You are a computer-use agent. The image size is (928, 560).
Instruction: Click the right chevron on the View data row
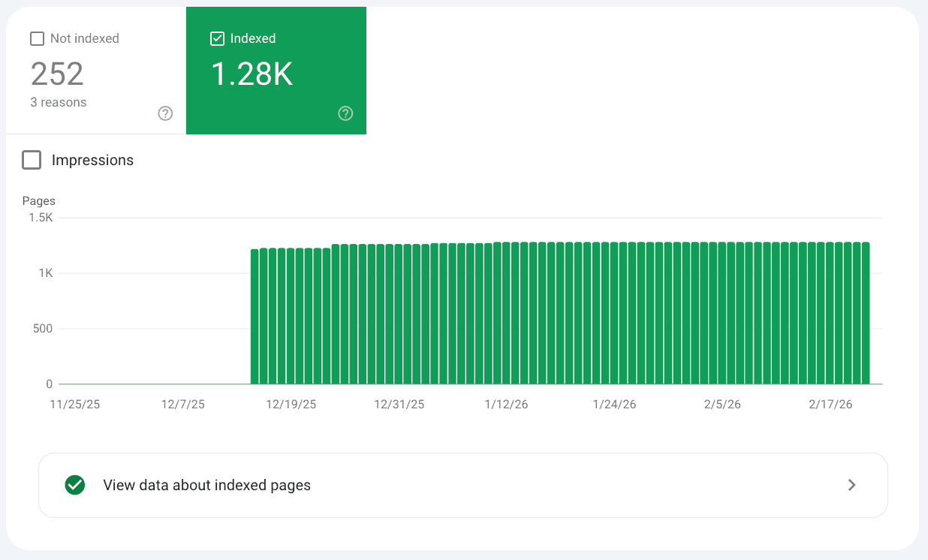[851, 485]
